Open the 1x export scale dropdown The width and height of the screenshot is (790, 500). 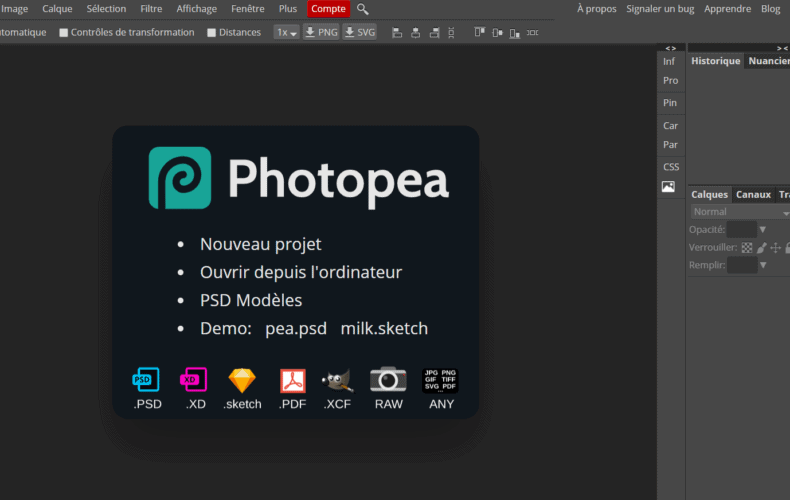[286, 33]
